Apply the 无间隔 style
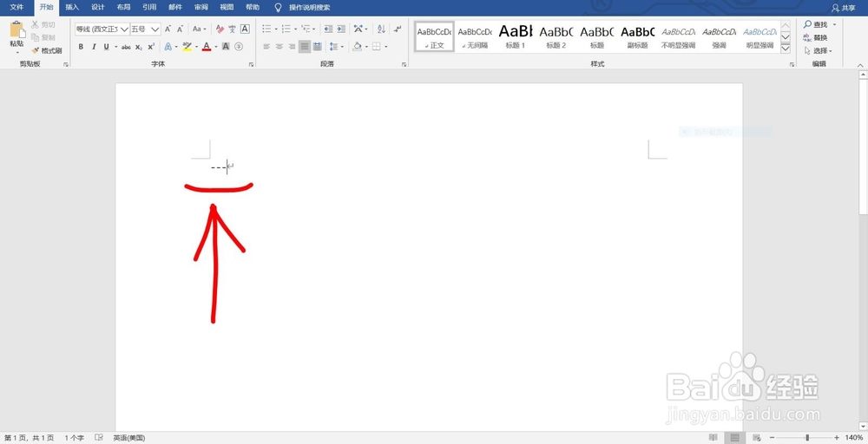Image resolution: width=868 pixels, height=444 pixels. (475, 37)
